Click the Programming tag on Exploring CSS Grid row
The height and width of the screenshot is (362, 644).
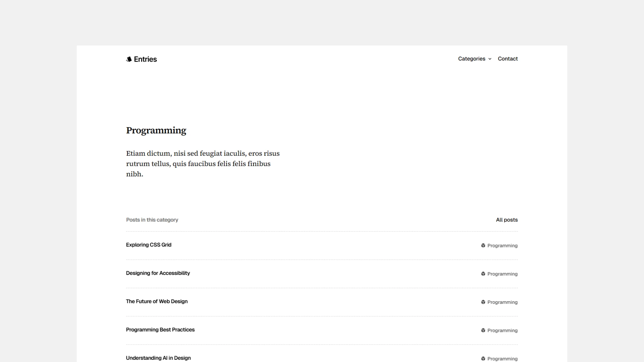[502, 246]
